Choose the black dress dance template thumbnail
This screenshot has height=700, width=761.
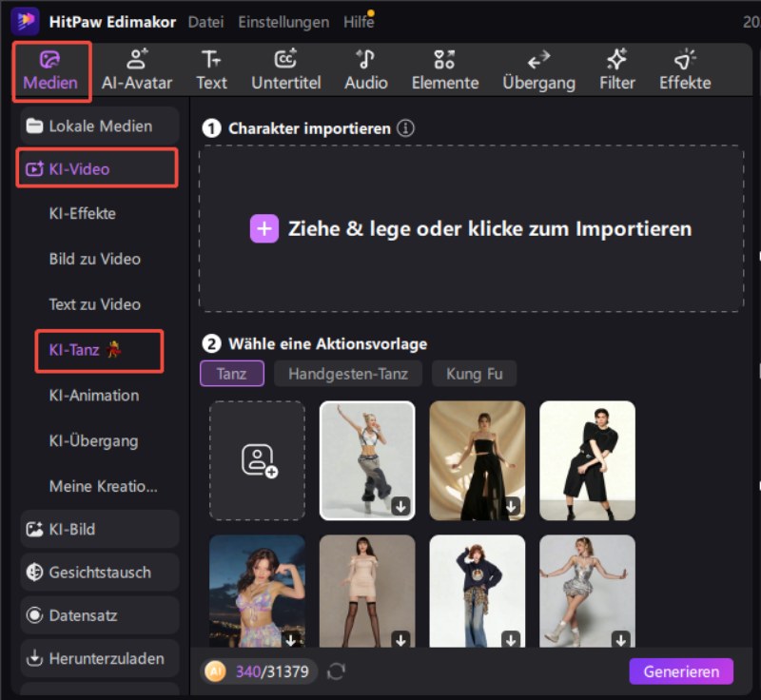[x=477, y=460]
